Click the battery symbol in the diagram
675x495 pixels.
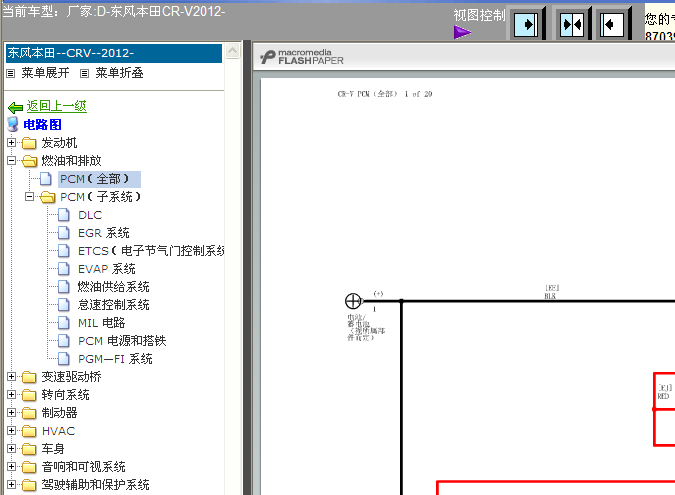coord(353,301)
